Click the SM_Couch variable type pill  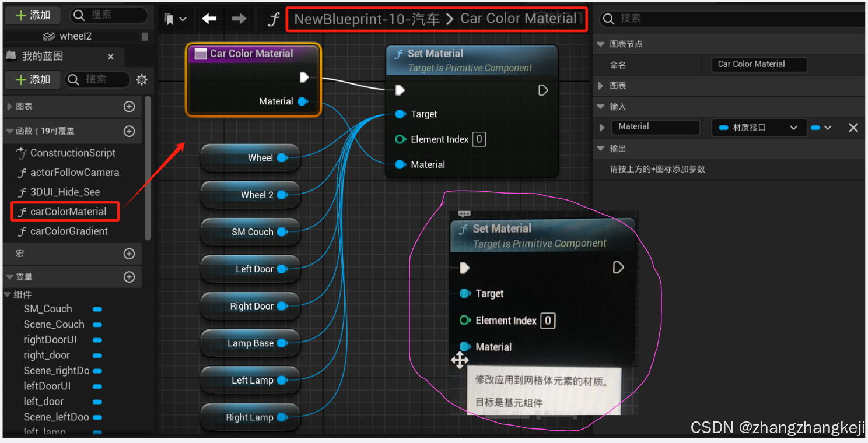pos(97,309)
